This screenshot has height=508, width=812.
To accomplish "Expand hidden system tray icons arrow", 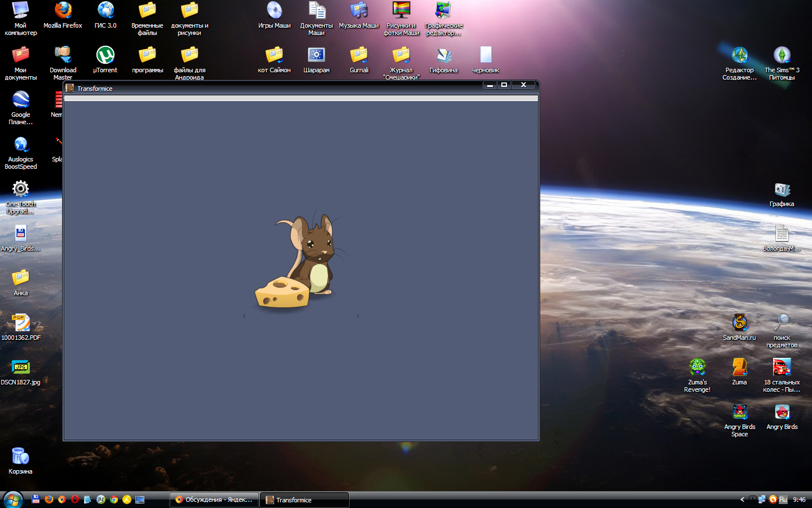I will coord(742,500).
